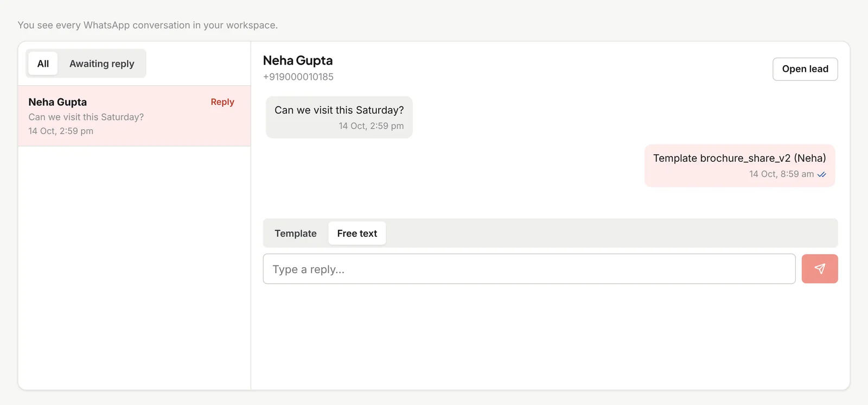Click the Template brochure_share_v2 (Neha) message
Viewport: 868px width, 405px height.
[739, 166]
